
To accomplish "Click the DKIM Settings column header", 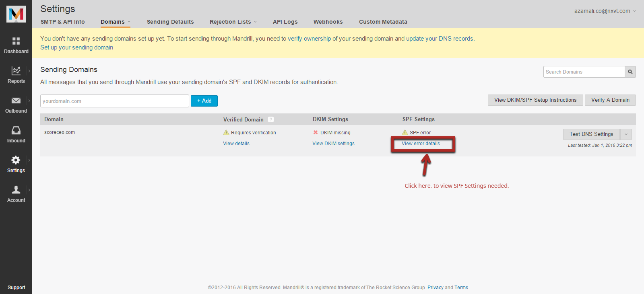I will [x=330, y=119].
